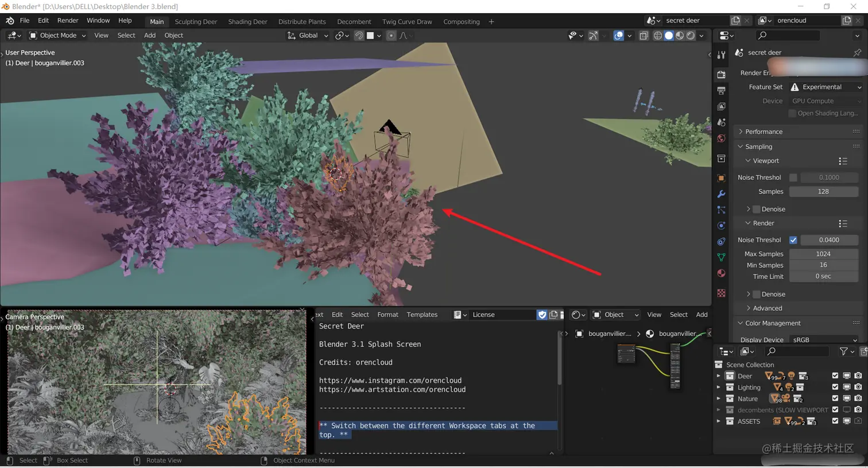Open the Scene properties tab
The width and height of the screenshot is (868, 468).
(x=721, y=123)
